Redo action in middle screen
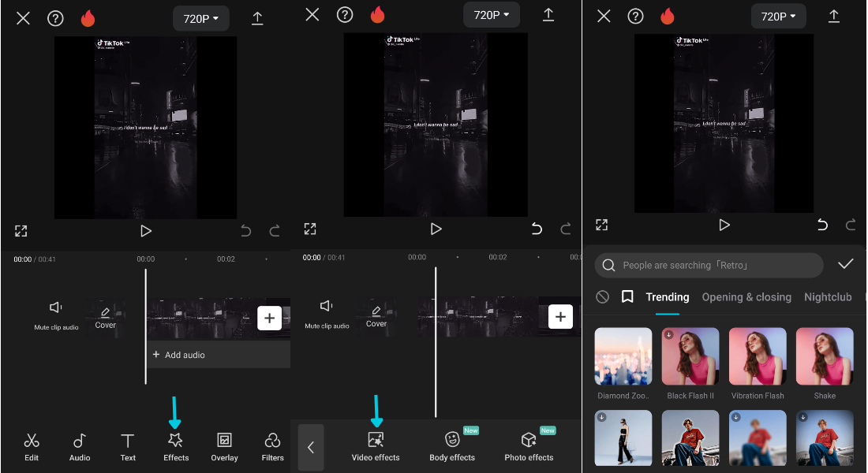 (x=565, y=229)
